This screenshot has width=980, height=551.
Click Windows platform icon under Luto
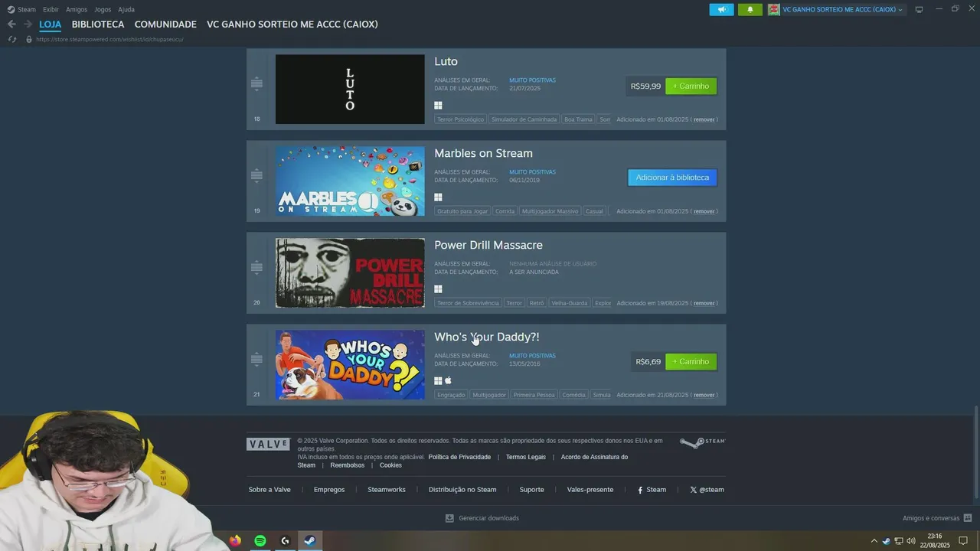[438, 106]
